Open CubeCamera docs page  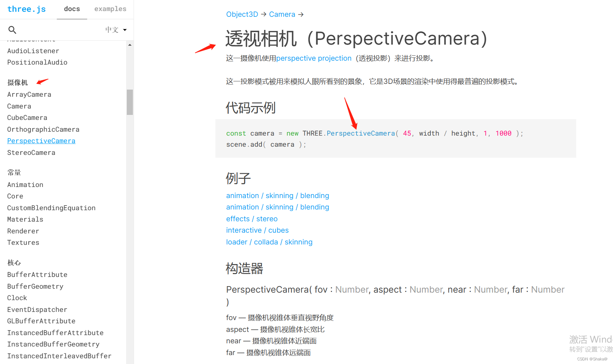click(27, 118)
